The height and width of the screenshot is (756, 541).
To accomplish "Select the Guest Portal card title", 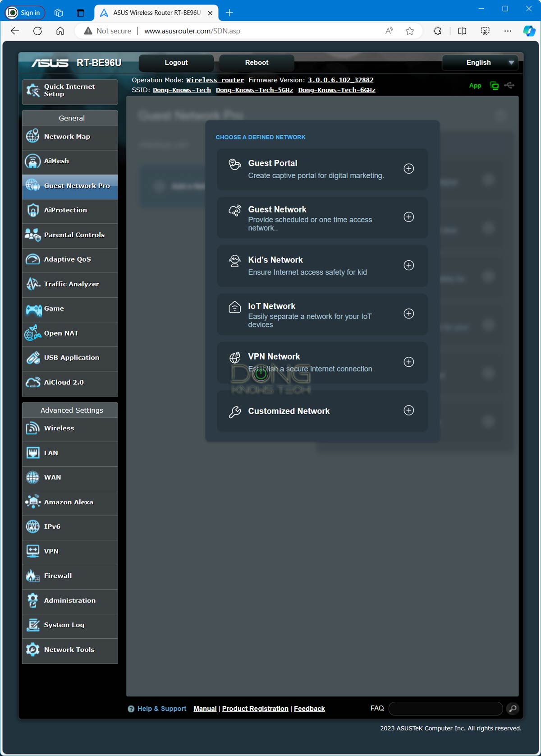I will click(x=273, y=163).
